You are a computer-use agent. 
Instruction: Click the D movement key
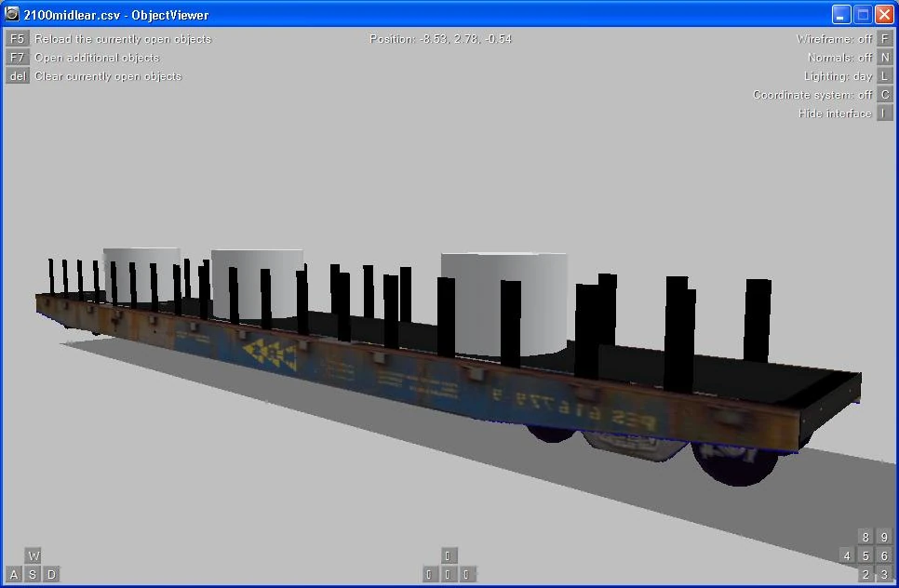point(51,574)
